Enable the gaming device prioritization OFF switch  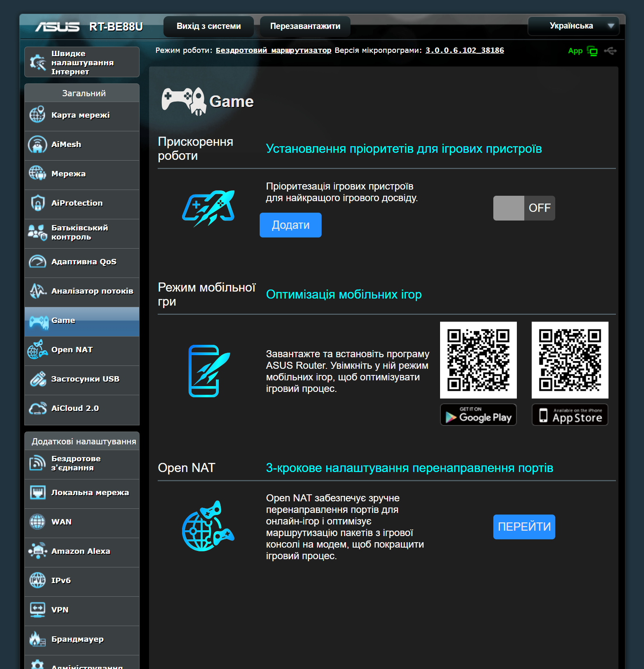pyautogui.click(x=524, y=208)
